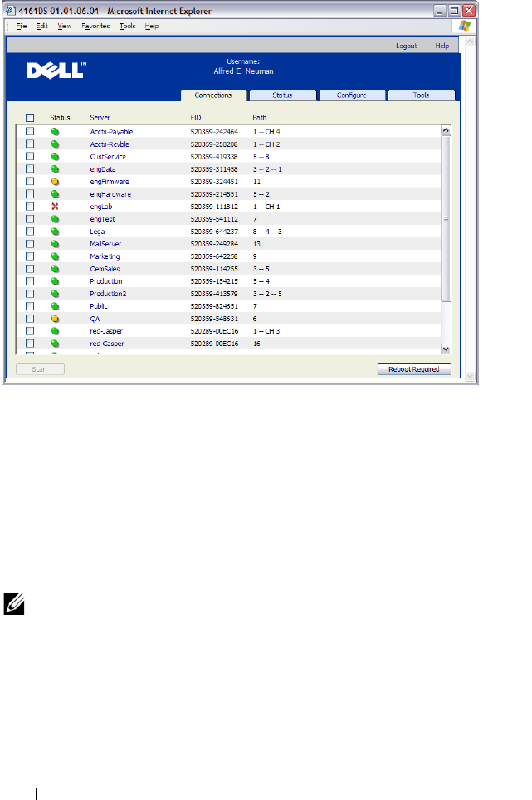The height and width of the screenshot is (800, 532).
Task: Click the path text '8 -- 4 -- 3'
Action: pos(267,232)
